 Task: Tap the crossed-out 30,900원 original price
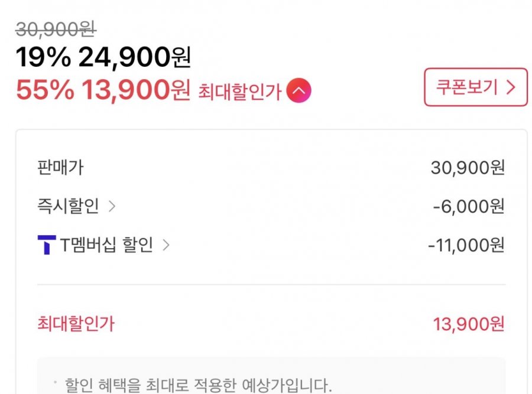click(57, 29)
